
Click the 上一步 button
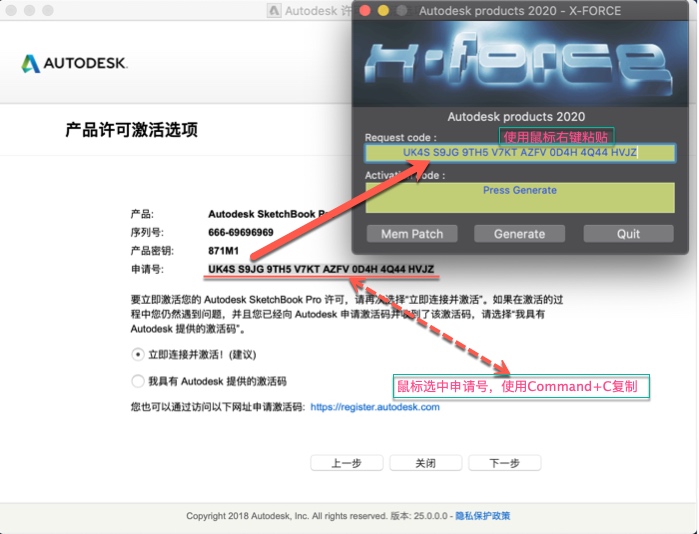[x=346, y=463]
